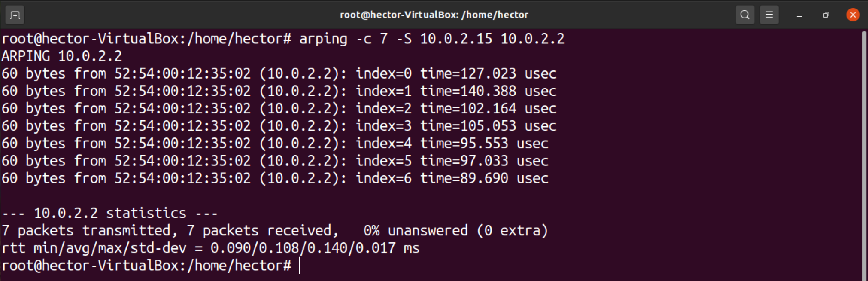Click the 7 packets transmitted summary line
Viewport: 868px width, 281px height.
coord(275,231)
